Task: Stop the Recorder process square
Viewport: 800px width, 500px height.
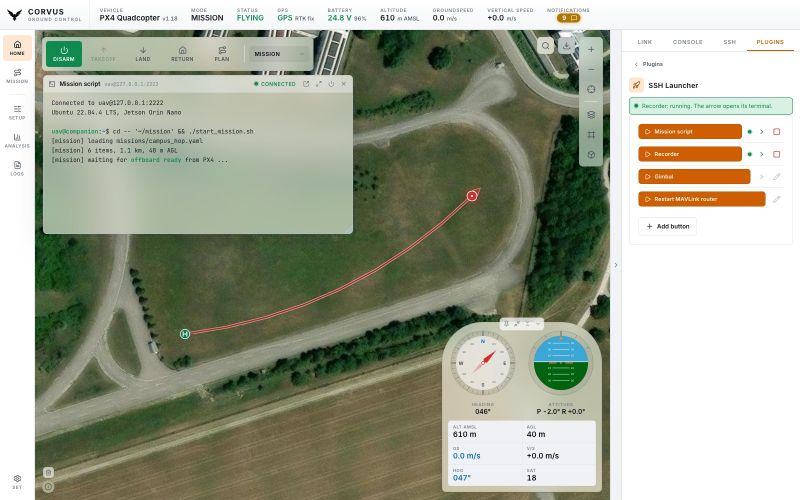Action: (x=777, y=154)
